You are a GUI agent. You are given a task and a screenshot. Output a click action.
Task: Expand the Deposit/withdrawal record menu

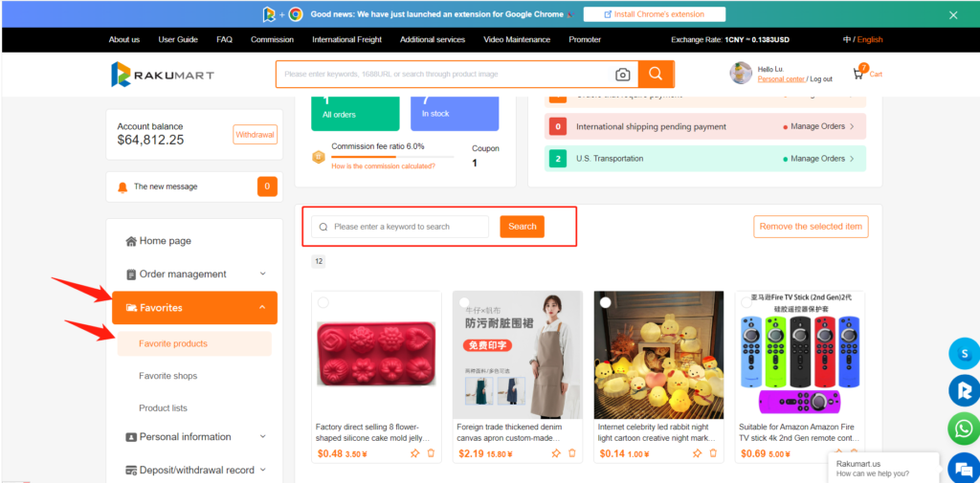(263, 470)
